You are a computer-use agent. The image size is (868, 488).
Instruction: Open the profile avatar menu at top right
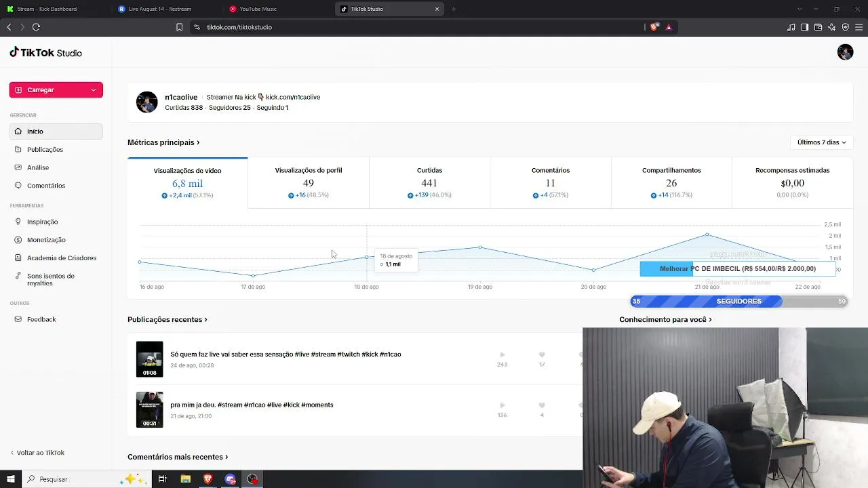(x=845, y=52)
